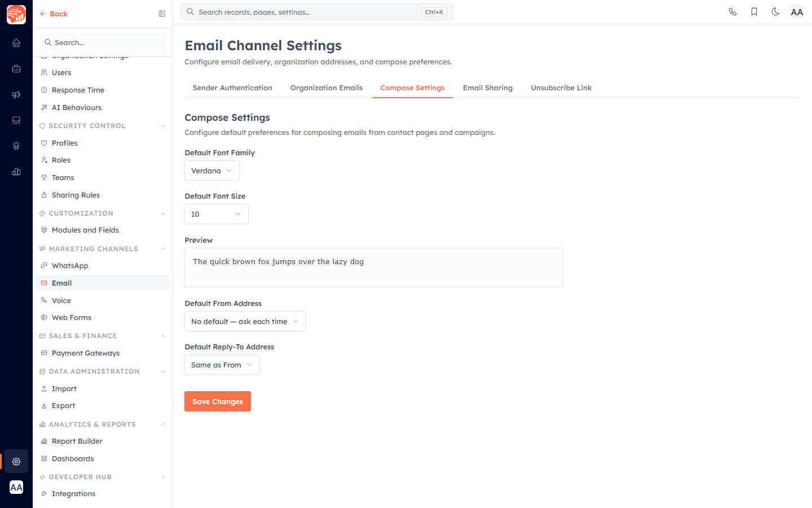Open the megaphone campaigns icon in left rail

tap(16, 95)
